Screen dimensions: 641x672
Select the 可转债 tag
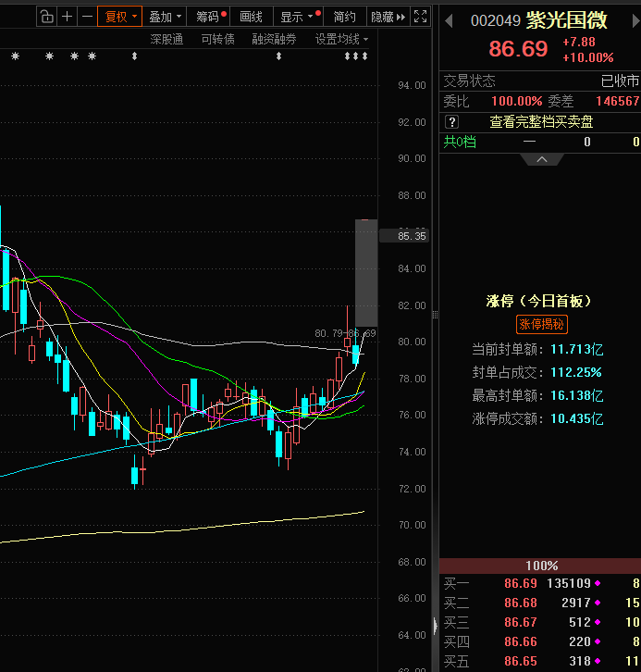tap(218, 40)
